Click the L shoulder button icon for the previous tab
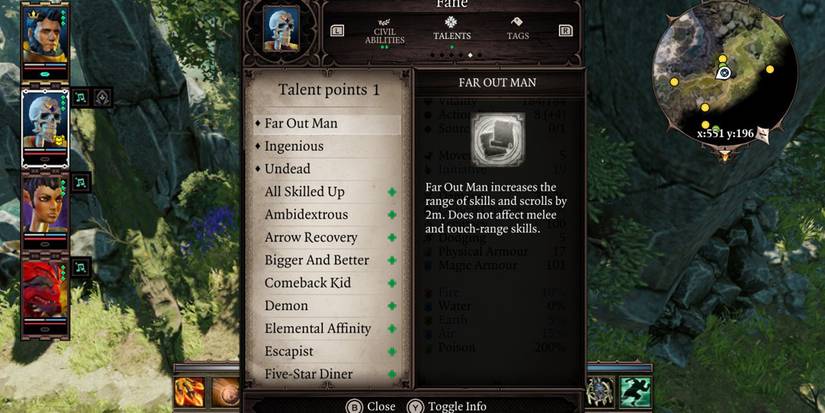 (337, 31)
